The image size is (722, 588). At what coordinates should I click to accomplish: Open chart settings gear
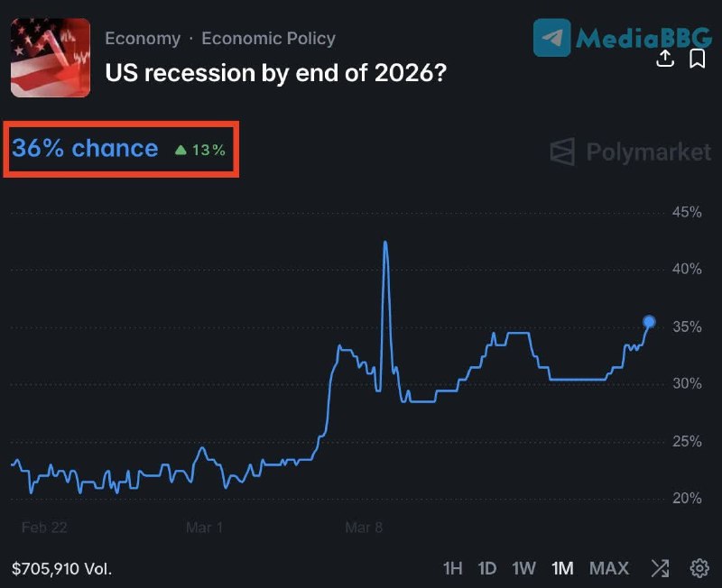coord(699,568)
